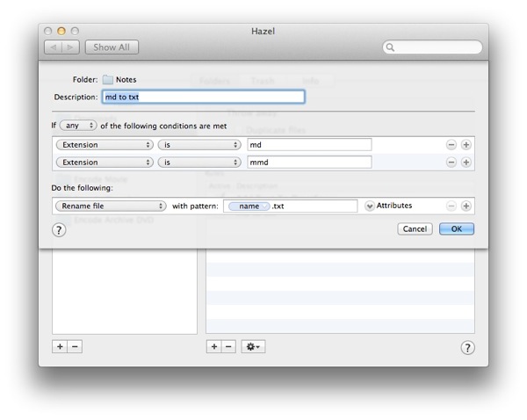
Task: Click the Cancel button
Action: click(415, 229)
